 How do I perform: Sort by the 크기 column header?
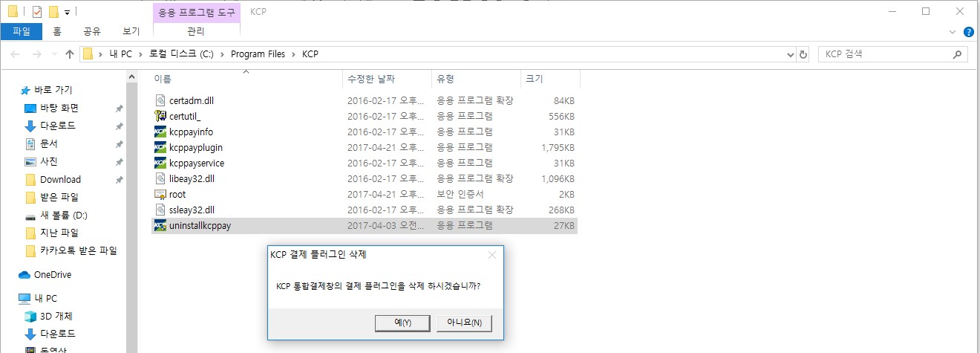point(550,78)
